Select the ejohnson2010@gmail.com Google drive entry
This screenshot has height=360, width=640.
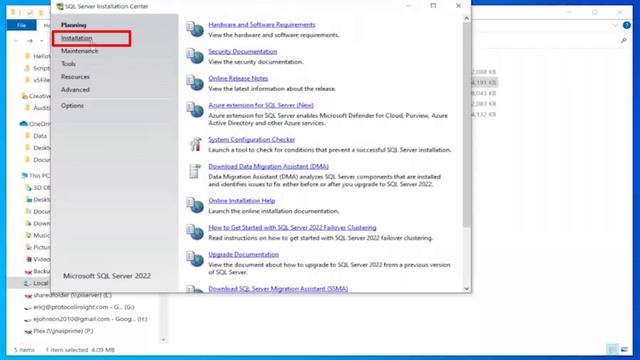tap(85, 319)
